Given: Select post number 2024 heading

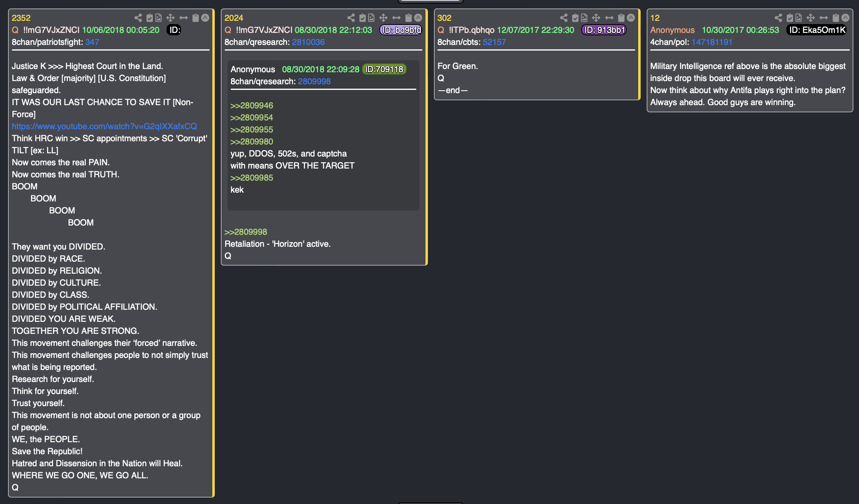Looking at the screenshot, I should point(234,18).
